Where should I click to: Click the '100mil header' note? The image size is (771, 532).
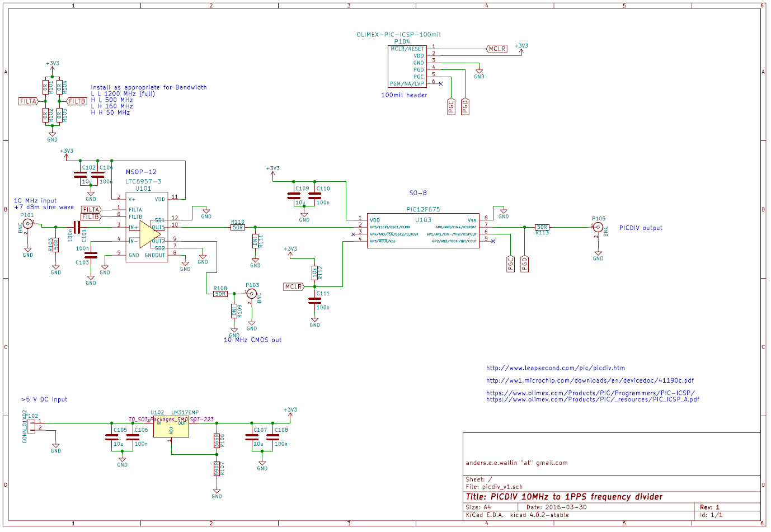(x=404, y=95)
